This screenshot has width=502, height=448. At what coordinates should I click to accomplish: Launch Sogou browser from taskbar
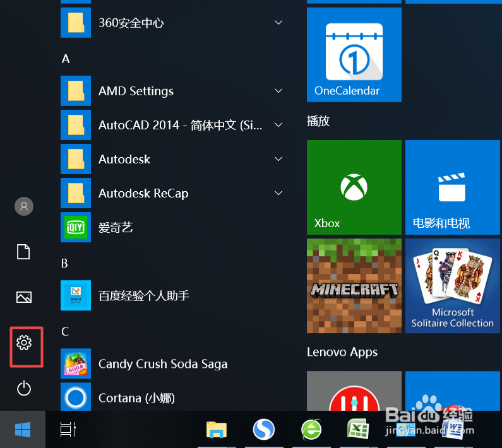pyautogui.click(x=264, y=430)
